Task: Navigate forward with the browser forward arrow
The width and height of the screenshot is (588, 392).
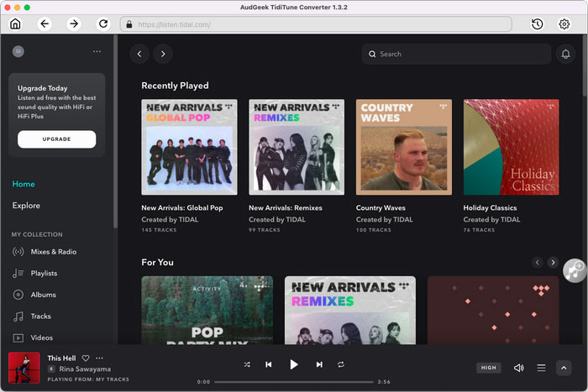Action: tap(74, 24)
